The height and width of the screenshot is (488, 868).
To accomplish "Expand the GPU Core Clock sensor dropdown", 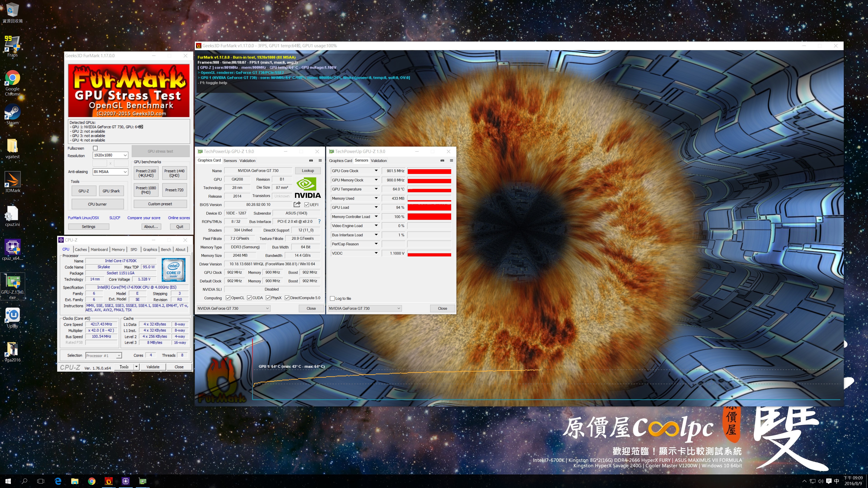I will point(376,171).
